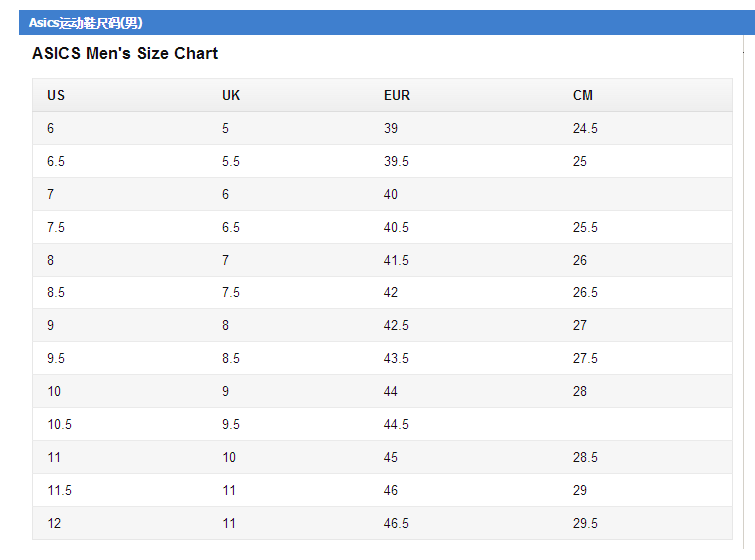Click the EUR 44 cell
Screen dimensions: 755x560
coord(391,392)
